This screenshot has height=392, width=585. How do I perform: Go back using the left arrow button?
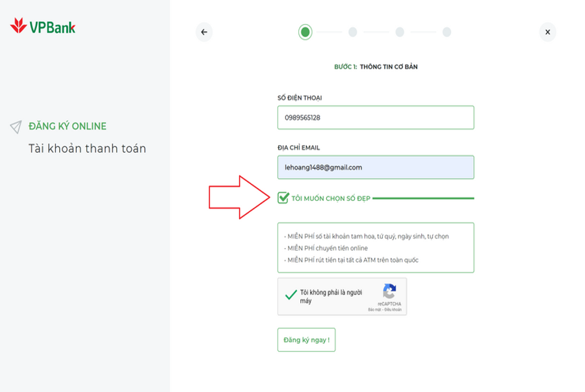coord(204,32)
